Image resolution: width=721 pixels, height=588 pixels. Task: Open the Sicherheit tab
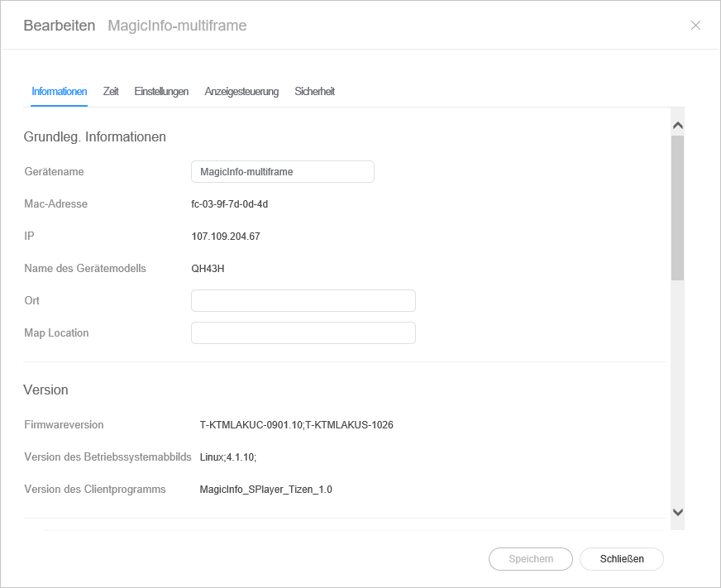click(x=314, y=92)
